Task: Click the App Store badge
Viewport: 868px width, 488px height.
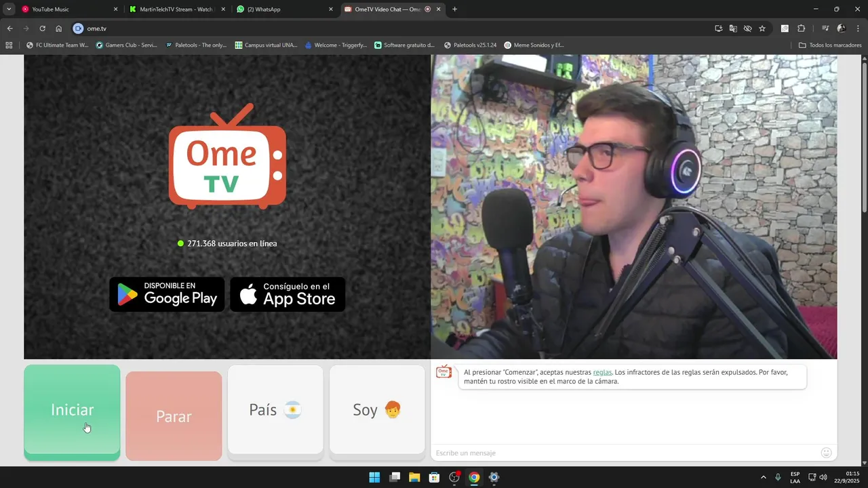Action: [288, 294]
